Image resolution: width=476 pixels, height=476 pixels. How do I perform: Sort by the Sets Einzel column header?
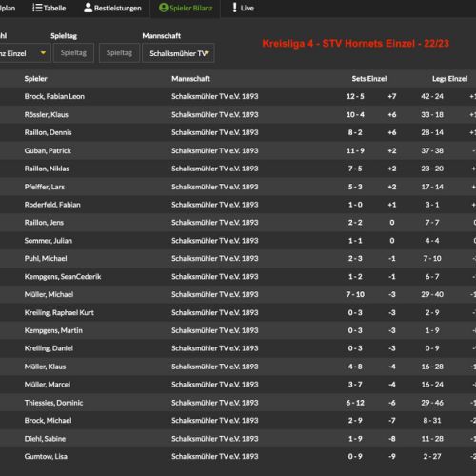pyautogui.click(x=369, y=79)
